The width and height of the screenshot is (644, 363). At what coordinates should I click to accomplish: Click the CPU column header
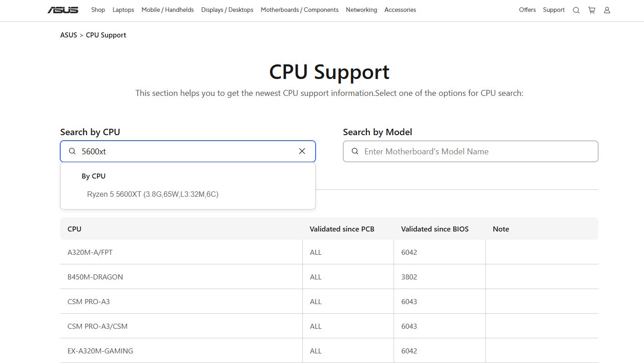74,229
